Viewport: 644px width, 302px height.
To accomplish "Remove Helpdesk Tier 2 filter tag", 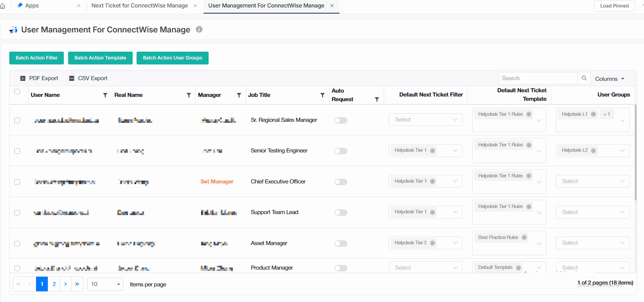I will coord(433,243).
